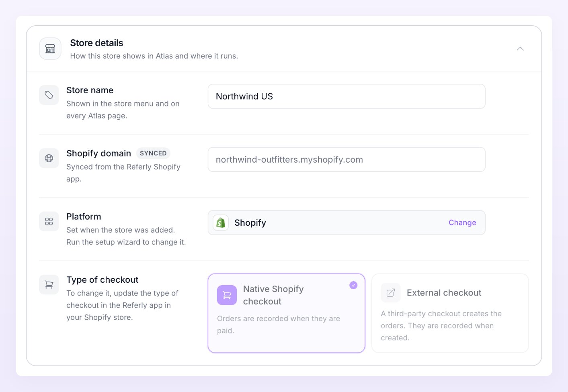Choose the External checkout option
Viewport: 568px width, 392px height.
coord(450,313)
